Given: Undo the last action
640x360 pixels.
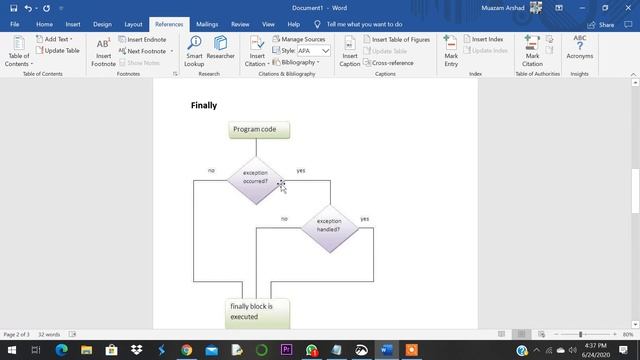Looking at the screenshot, I should point(28,8).
